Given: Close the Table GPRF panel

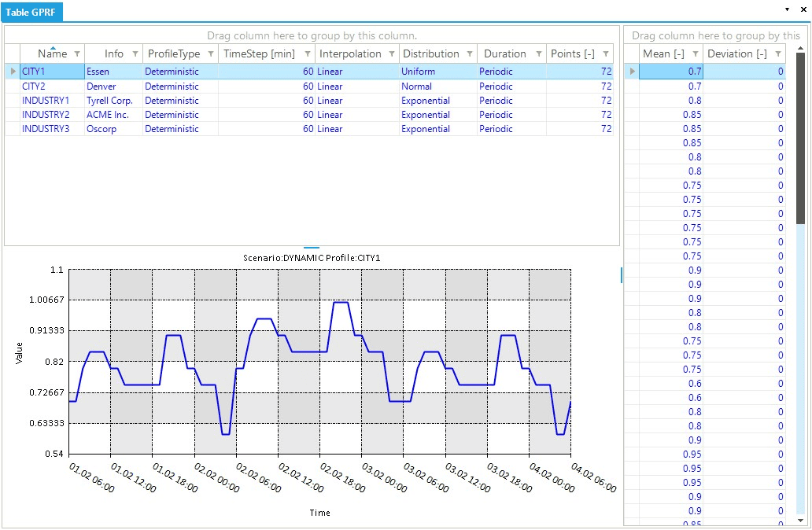Looking at the screenshot, I should tap(802, 9).
